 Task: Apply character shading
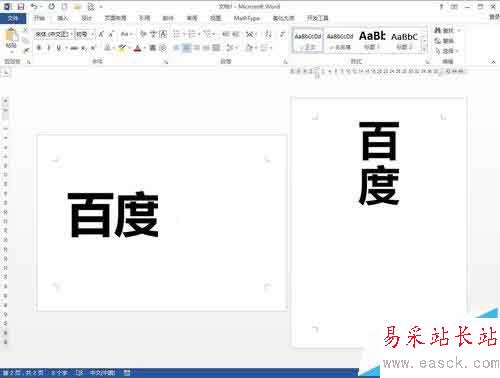click(153, 48)
